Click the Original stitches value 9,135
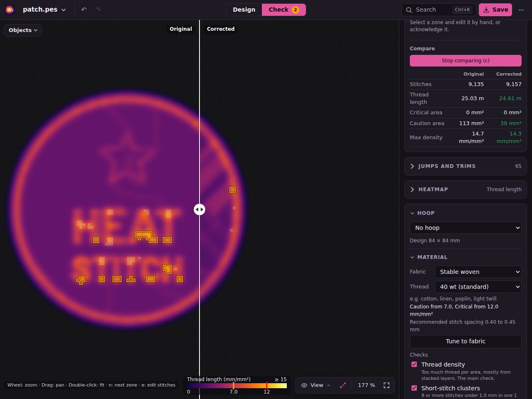Viewport: 532px width, 399px height. tap(476, 84)
